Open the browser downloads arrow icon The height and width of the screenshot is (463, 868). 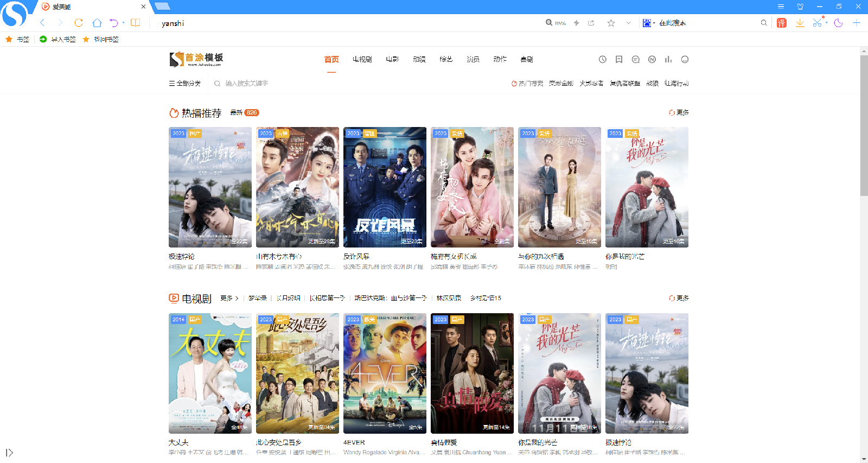pyautogui.click(x=800, y=23)
